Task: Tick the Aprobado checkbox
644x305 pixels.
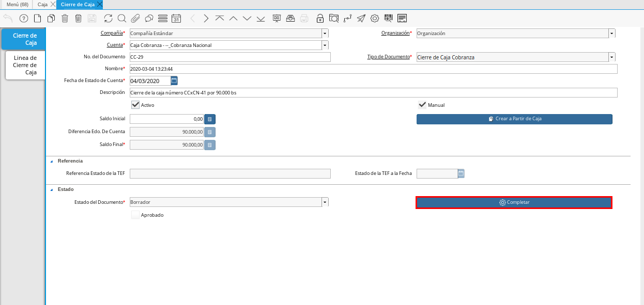Action: [135, 215]
